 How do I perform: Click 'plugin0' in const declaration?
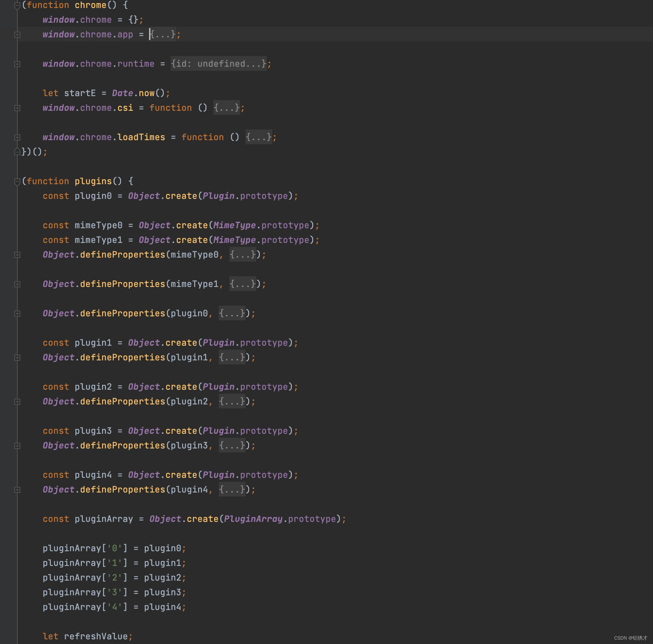click(93, 196)
